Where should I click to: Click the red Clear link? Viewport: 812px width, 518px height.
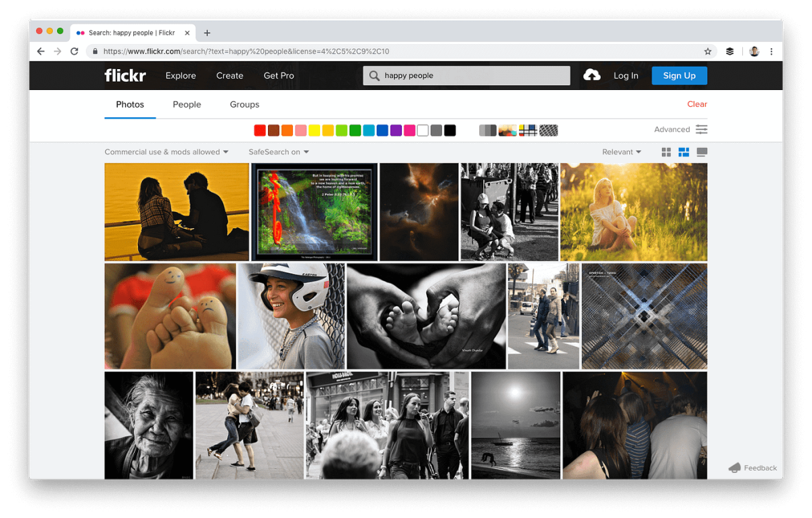point(697,104)
